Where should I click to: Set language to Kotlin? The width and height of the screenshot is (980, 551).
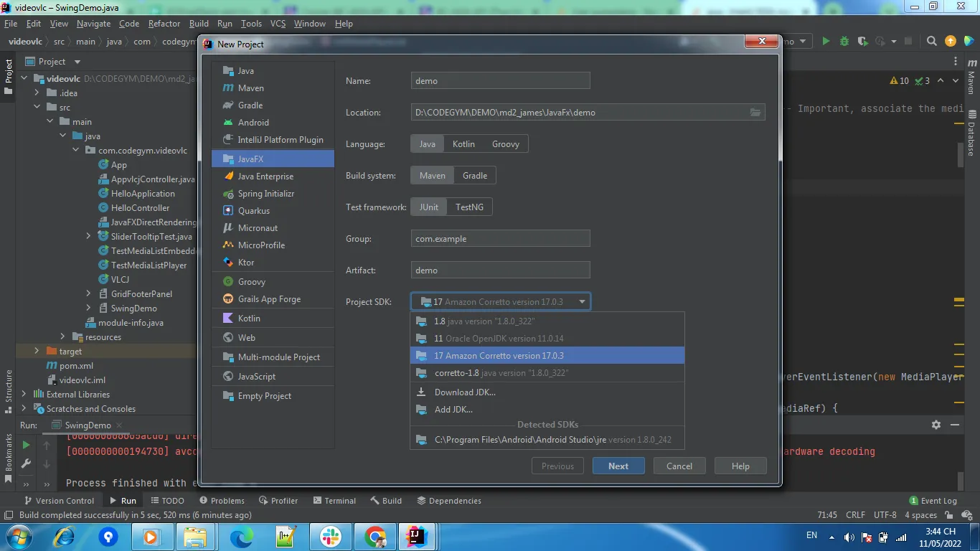click(463, 144)
